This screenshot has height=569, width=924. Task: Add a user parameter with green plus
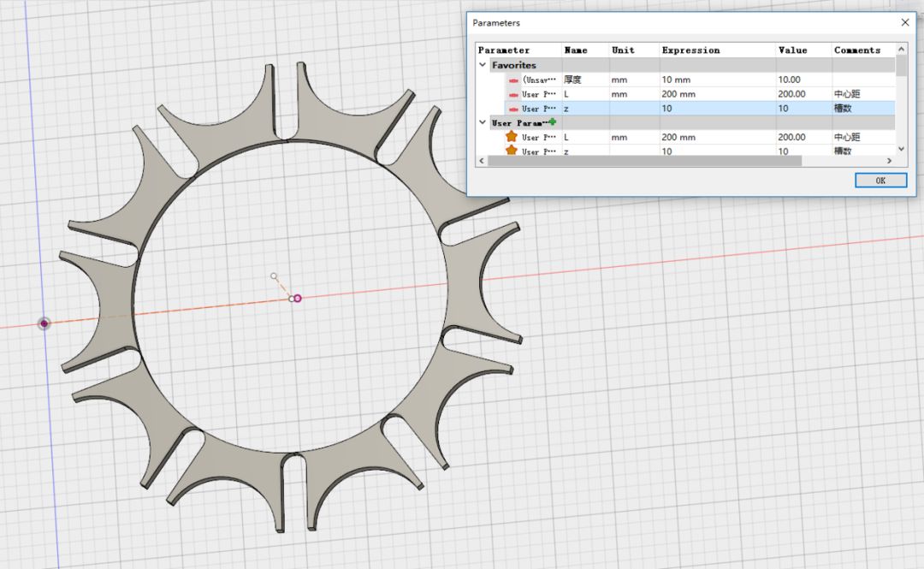point(553,122)
